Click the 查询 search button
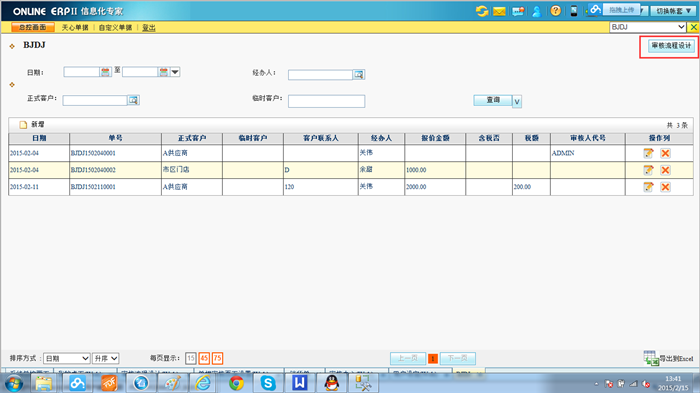Image resolution: width=700 pixels, height=393 pixels. 492,100
